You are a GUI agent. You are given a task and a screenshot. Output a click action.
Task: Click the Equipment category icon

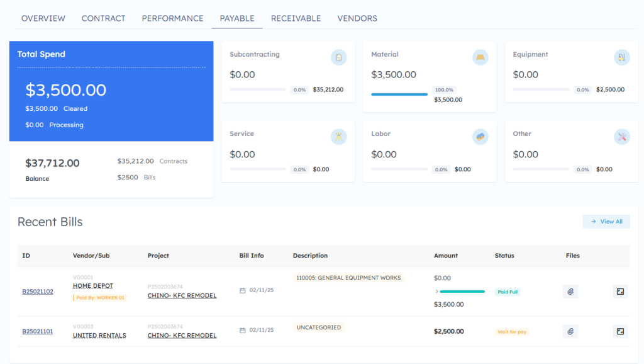pyautogui.click(x=622, y=58)
